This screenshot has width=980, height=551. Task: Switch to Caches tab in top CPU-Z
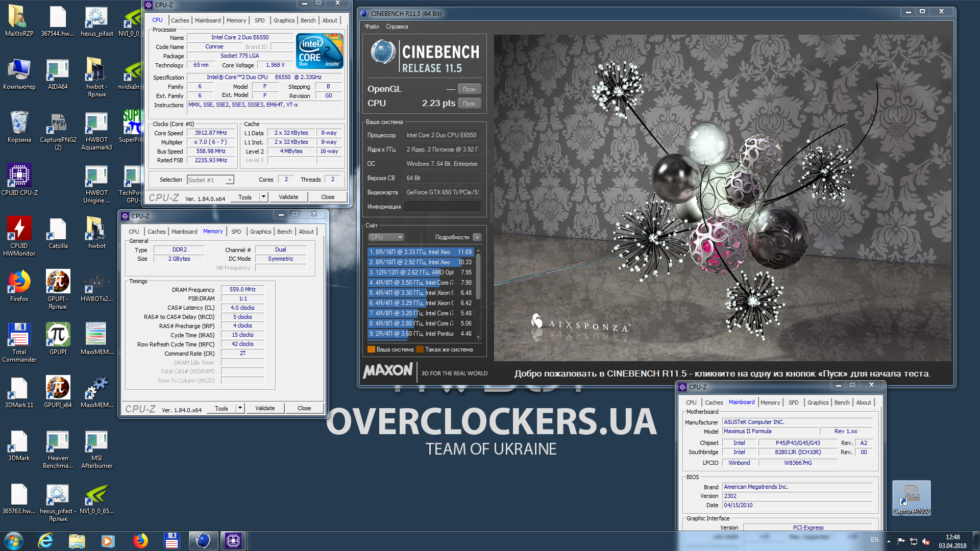click(x=180, y=20)
